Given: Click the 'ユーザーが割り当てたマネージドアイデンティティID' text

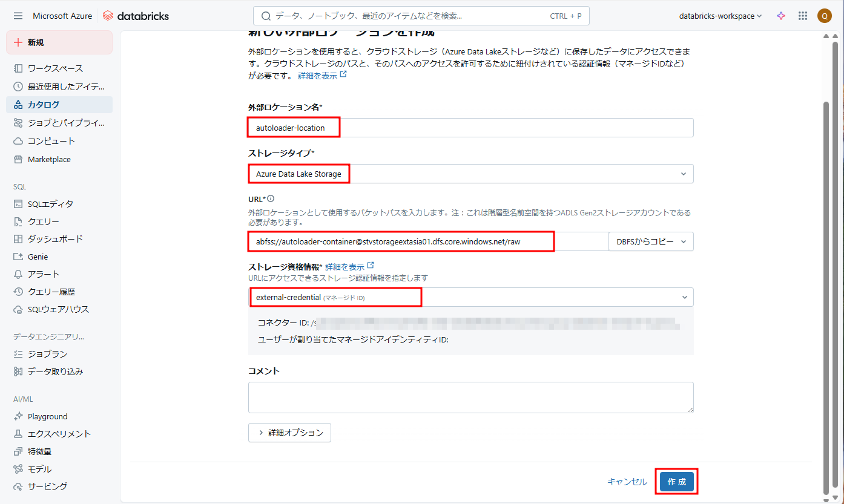Looking at the screenshot, I should point(353,339).
